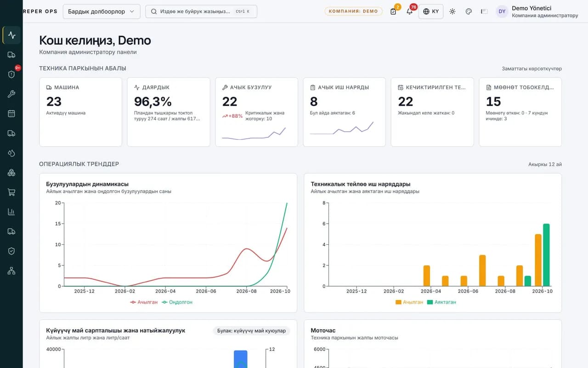Viewport: 588px width, 368px height.
Task: Click the search field Издөө же буйрук жазыңыз
Action: pos(201,11)
